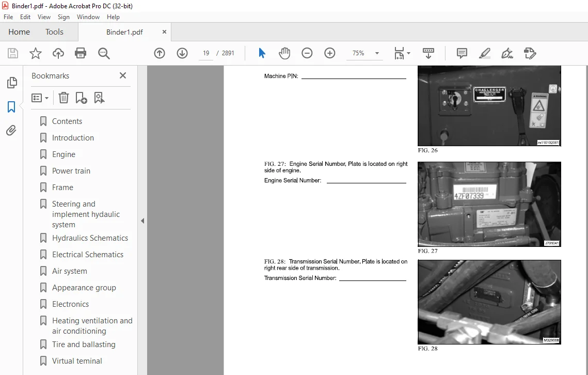This screenshot has height=375, width=588.
Task: Zoom in with the plus icon
Action: pyautogui.click(x=330, y=53)
